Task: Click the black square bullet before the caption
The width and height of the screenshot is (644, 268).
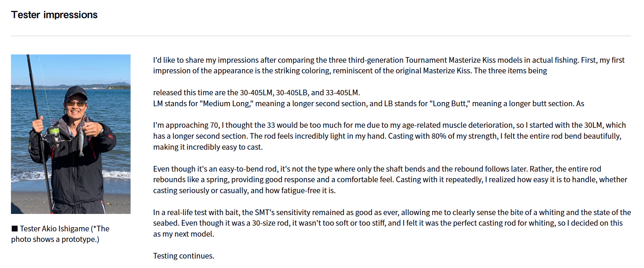Action: 15,229
